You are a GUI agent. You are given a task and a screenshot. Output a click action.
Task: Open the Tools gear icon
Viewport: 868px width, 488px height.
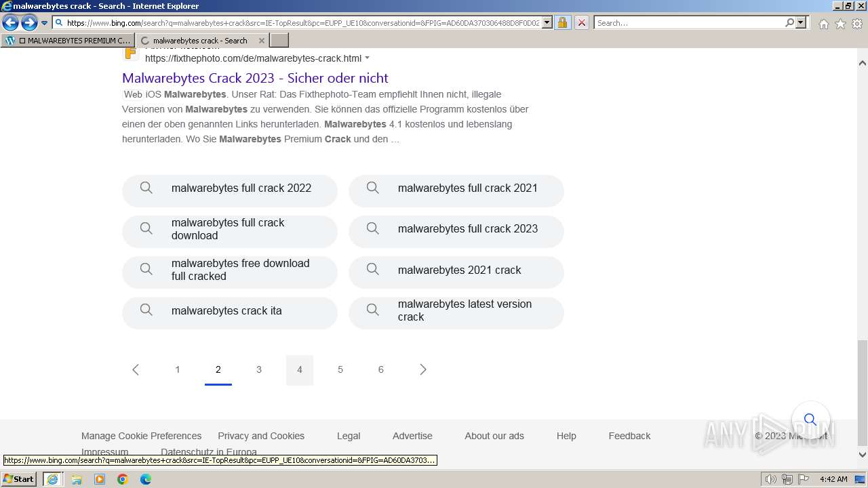tap(856, 24)
